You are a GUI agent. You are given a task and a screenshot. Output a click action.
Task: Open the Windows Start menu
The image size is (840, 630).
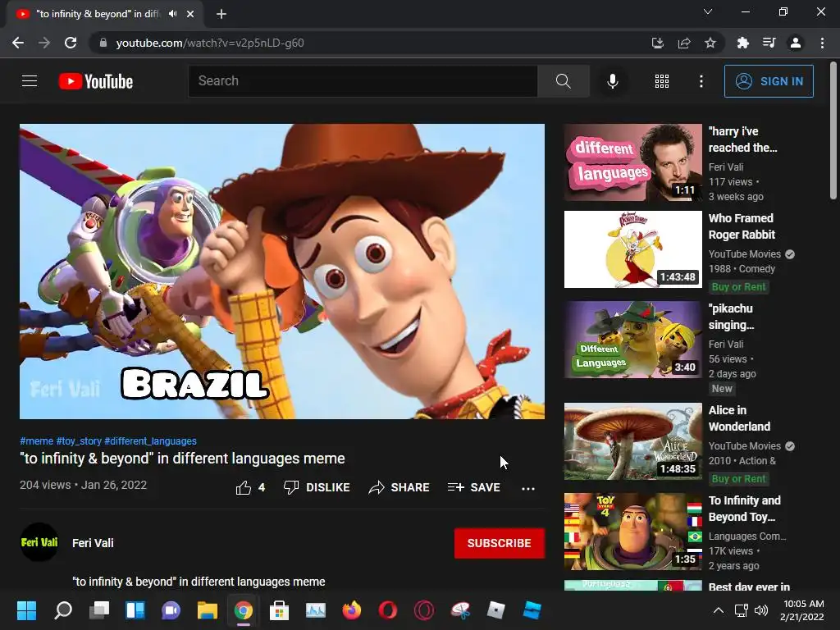[26, 610]
